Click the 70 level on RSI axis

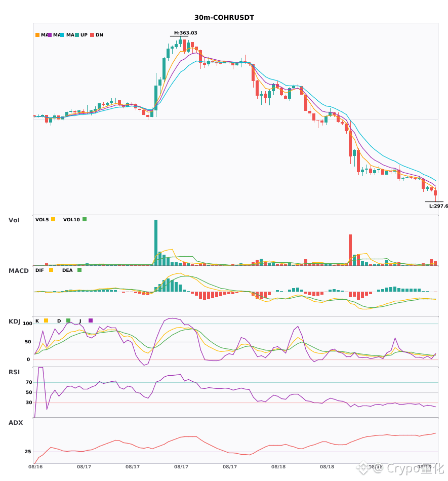tap(29, 382)
